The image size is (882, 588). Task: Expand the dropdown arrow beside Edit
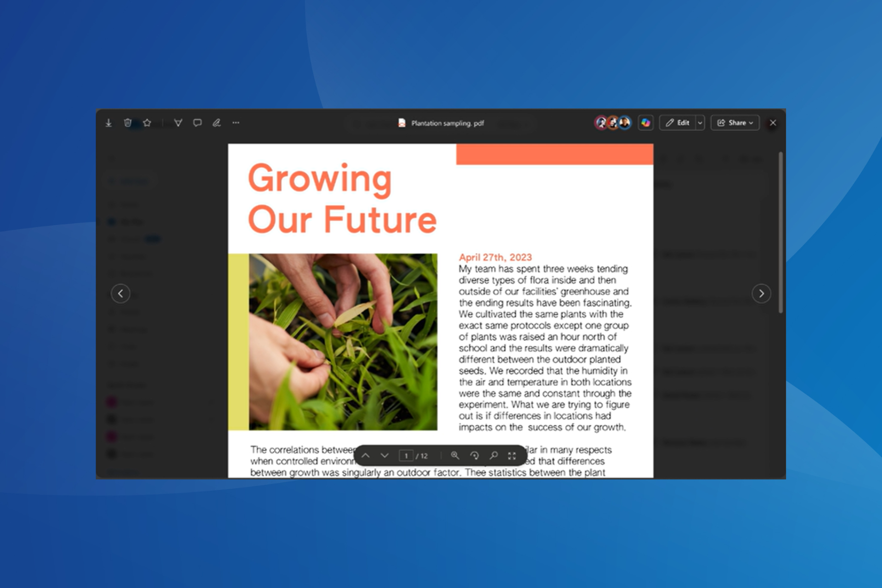(x=700, y=123)
